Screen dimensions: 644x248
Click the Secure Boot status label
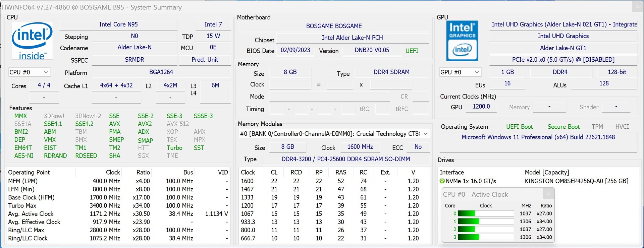(x=563, y=127)
